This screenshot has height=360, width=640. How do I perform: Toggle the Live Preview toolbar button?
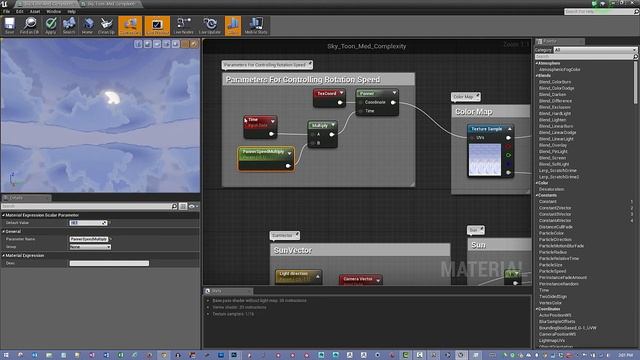pos(157,25)
